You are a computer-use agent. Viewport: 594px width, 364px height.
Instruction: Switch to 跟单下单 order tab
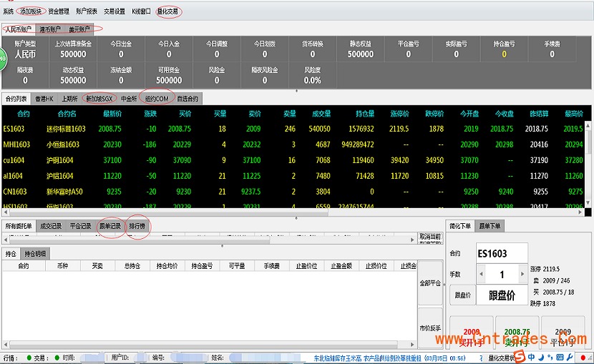[x=490, y=226]
